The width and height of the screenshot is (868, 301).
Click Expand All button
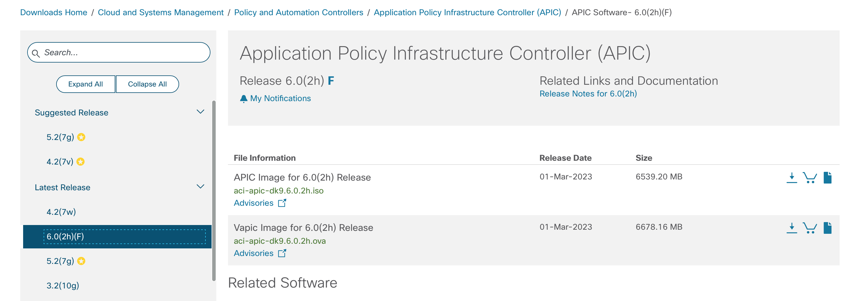[x=85, y=84]
